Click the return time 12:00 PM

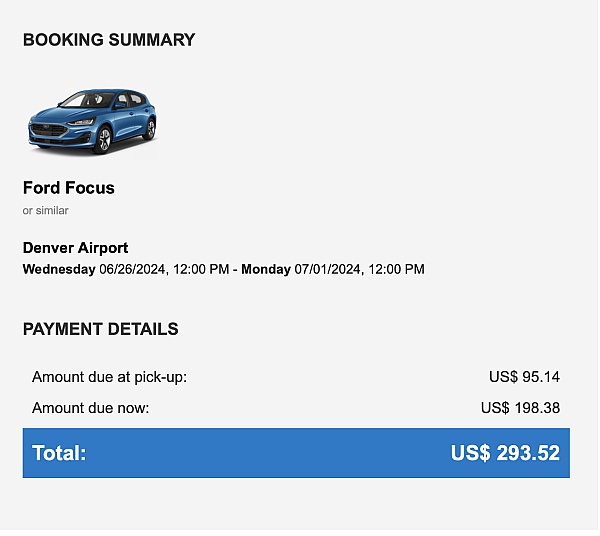pyautogui.click(x=396, y=269)
